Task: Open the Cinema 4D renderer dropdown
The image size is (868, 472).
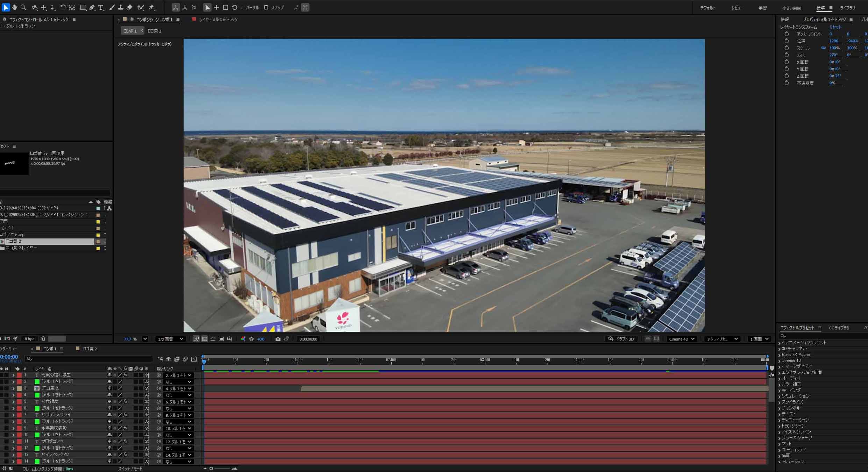Action: point(681,339)
